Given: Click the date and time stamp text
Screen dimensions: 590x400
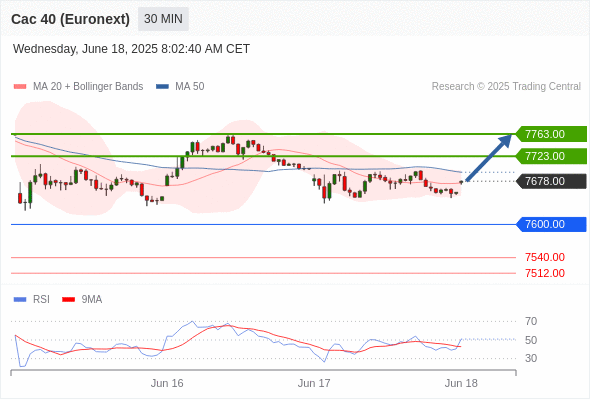Looking at the screenshot, I should click(131, 49).
